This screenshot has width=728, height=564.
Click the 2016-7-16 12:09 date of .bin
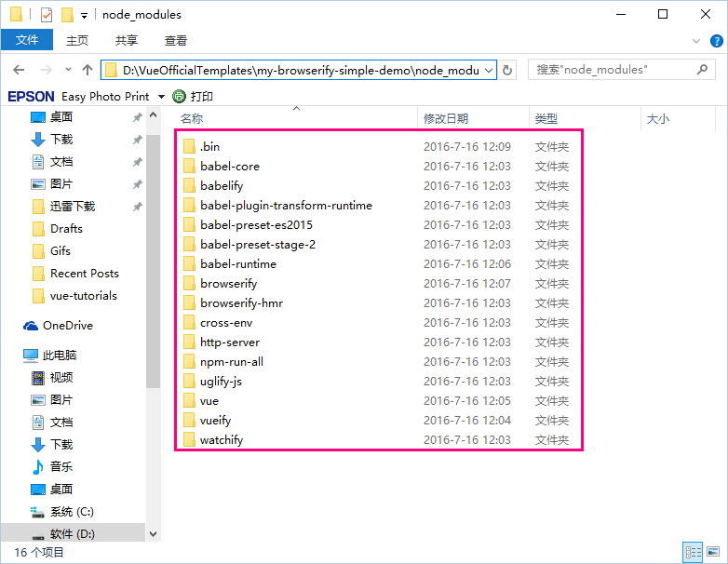point(467,147)
